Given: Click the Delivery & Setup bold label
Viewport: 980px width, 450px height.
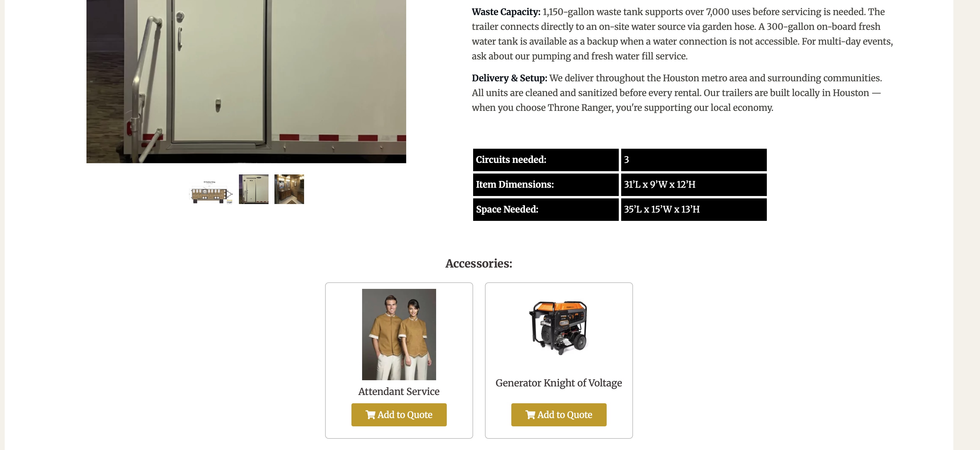Looking at the screenshot, I should coord(510,78).
